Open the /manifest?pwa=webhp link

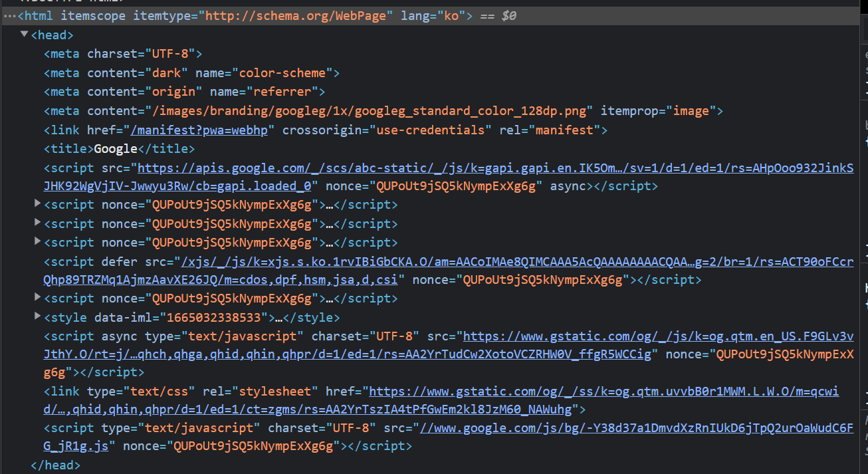(199, 130)
